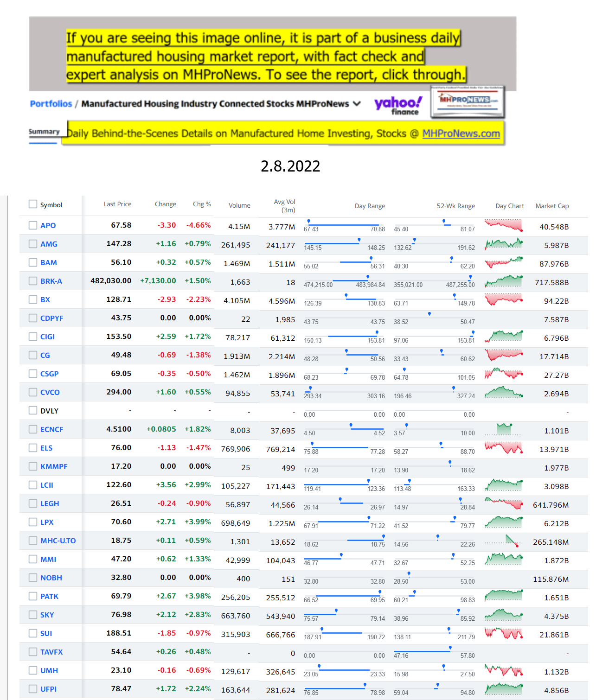The width and height of the screenshot is (596, 700).
Task: Click the SUI day chart sparkline
Action: (504, 633)
